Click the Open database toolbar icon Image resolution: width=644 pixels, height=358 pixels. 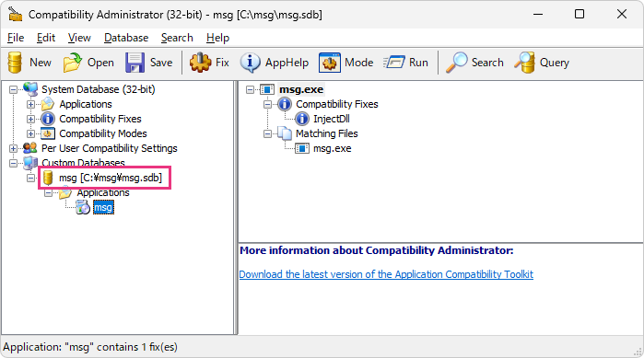(72, 63)
